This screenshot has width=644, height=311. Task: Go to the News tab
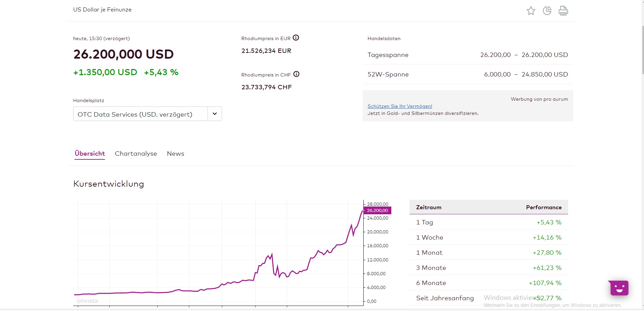pos(175,154)
